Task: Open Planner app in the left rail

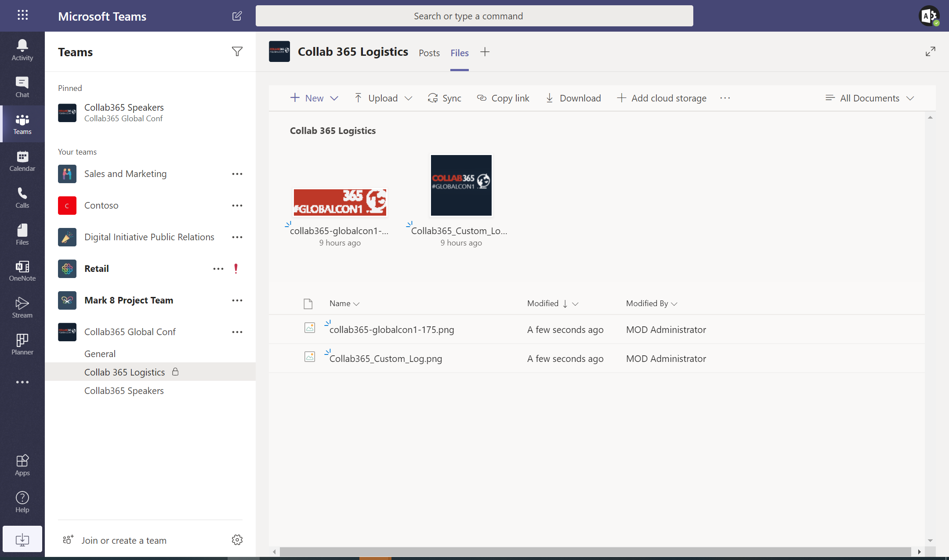Action: click(22, 344)
